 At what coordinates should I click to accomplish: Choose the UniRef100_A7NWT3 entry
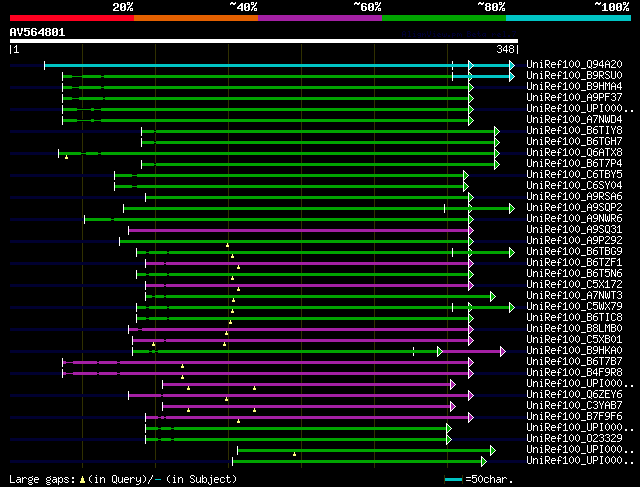[574, 296]
